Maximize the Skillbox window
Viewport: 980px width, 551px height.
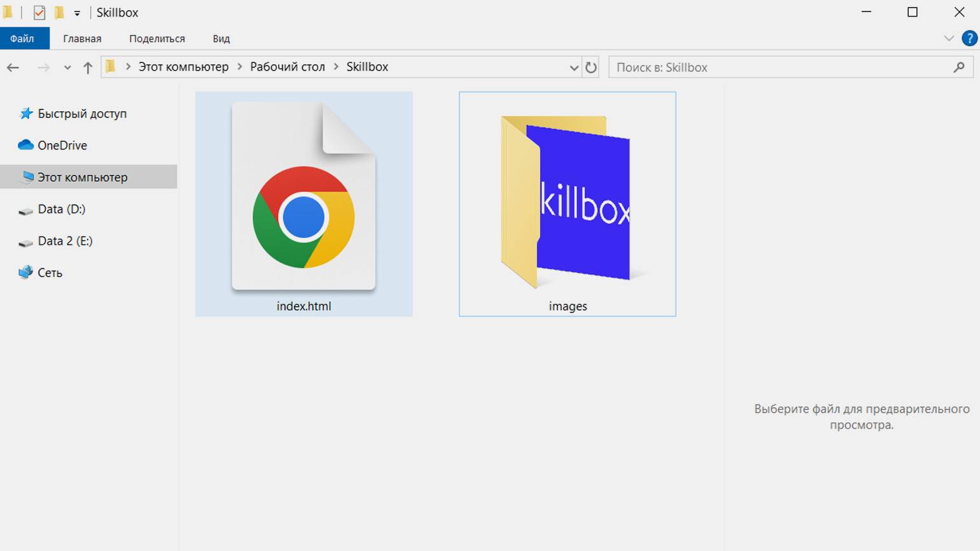click(x=913, y=12)
